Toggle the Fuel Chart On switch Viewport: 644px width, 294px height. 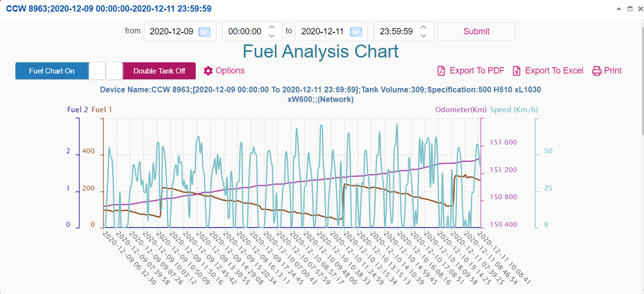click(52, 71)
